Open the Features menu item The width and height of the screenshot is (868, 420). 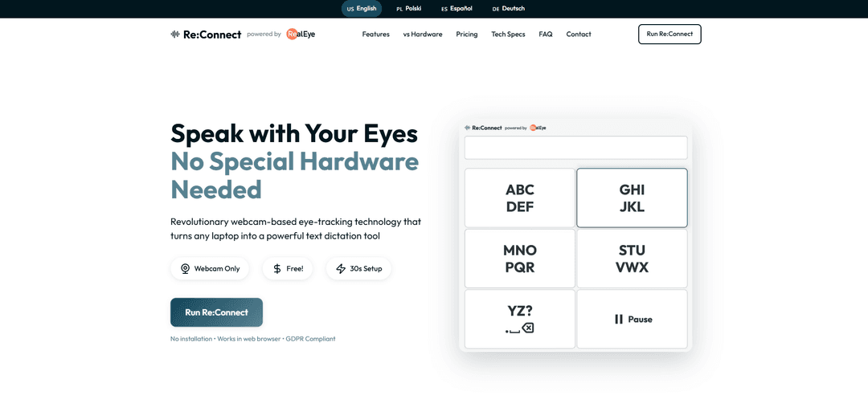376,35
